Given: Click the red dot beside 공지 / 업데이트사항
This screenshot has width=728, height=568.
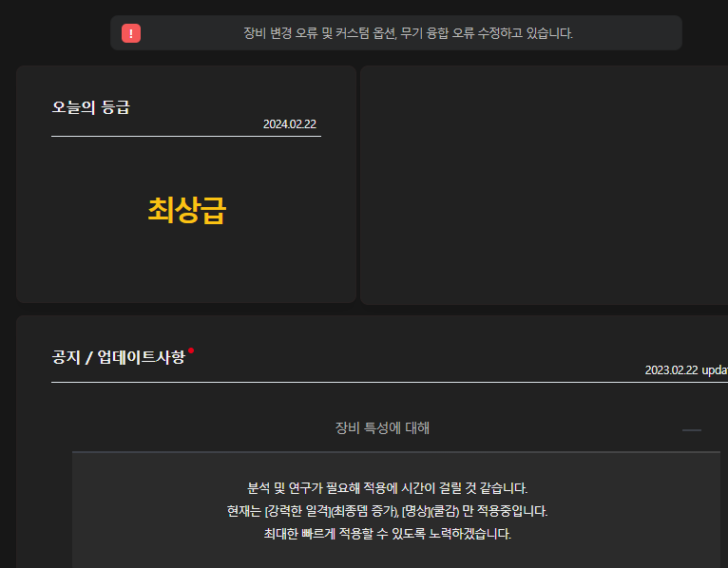Looking at the screenshot, I should coord(191,350).
